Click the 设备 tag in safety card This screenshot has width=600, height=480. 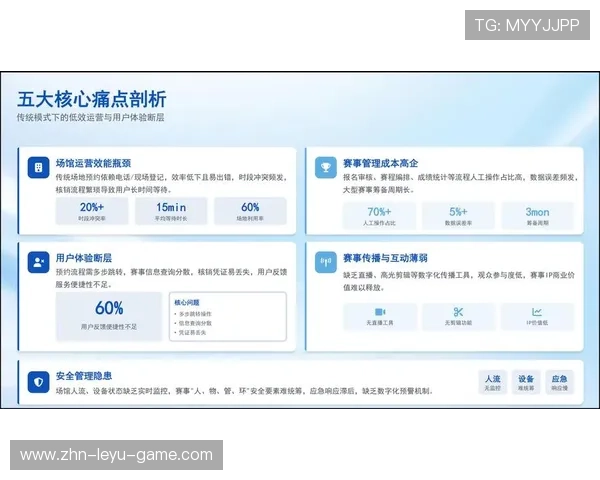[526, 382]
